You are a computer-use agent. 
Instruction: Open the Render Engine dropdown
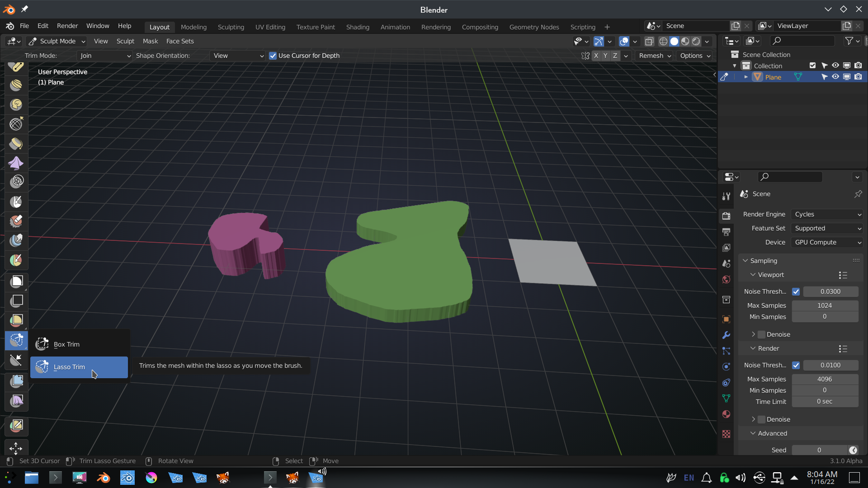pyautogui.click(x=827, y=214)
